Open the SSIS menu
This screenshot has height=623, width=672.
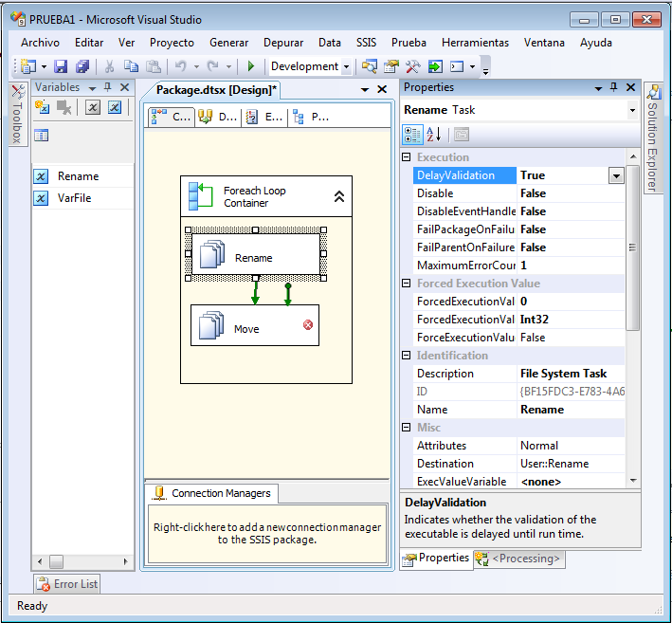(x=367, y=43)
